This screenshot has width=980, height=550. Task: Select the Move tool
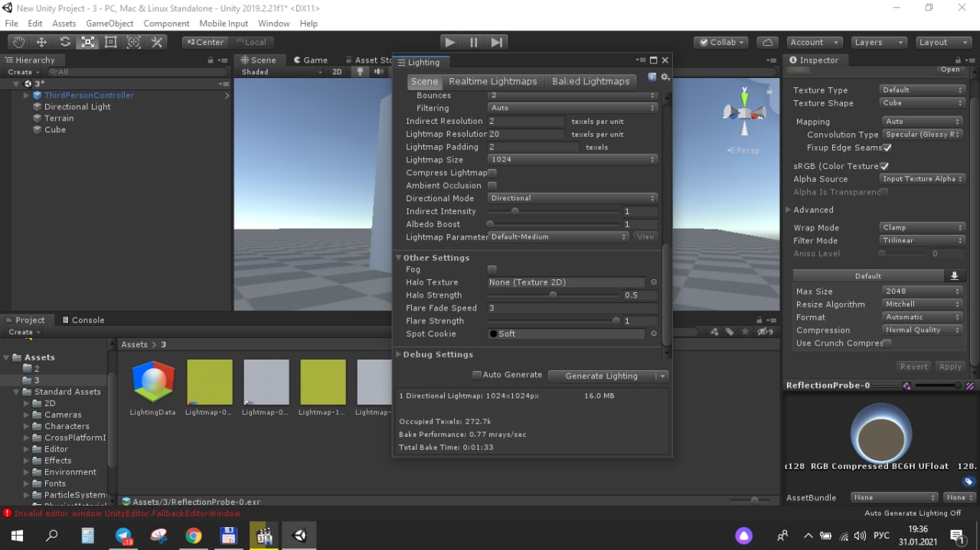point(41,42)
